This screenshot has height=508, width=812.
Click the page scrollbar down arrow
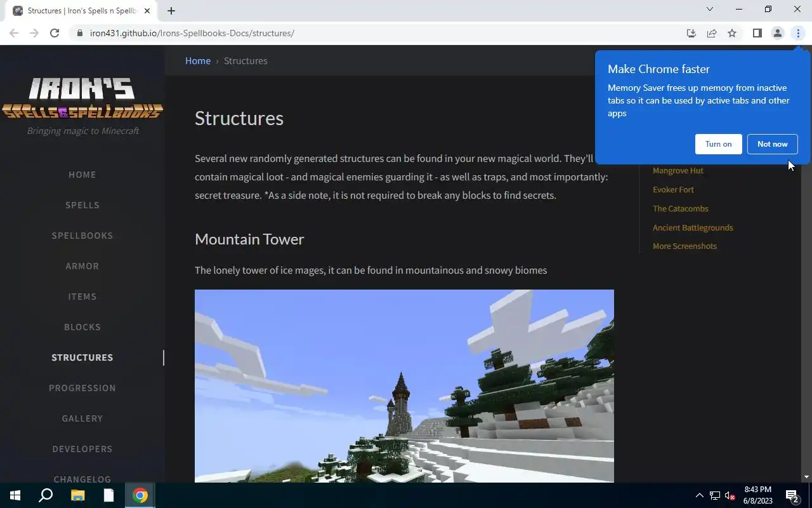pyautogui.click(x=806, y=477)
